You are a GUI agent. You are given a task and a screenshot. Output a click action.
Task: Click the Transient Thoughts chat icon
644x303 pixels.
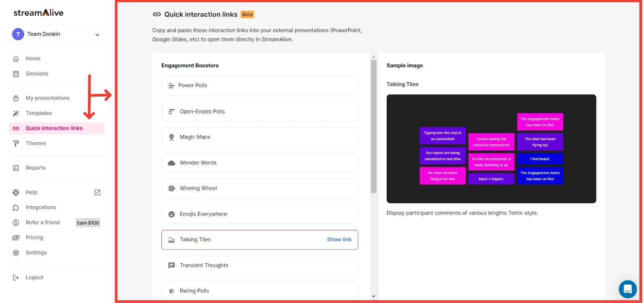[171, 266]
